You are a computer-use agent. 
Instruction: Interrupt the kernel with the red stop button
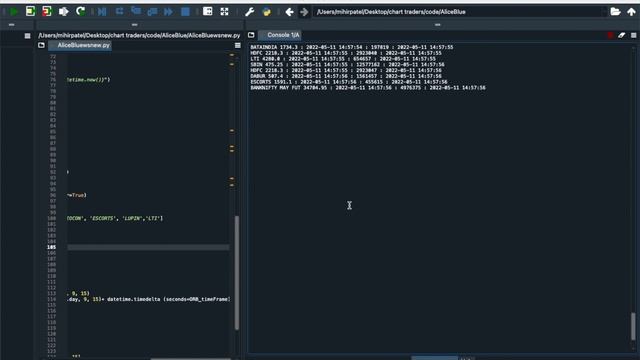610,36
